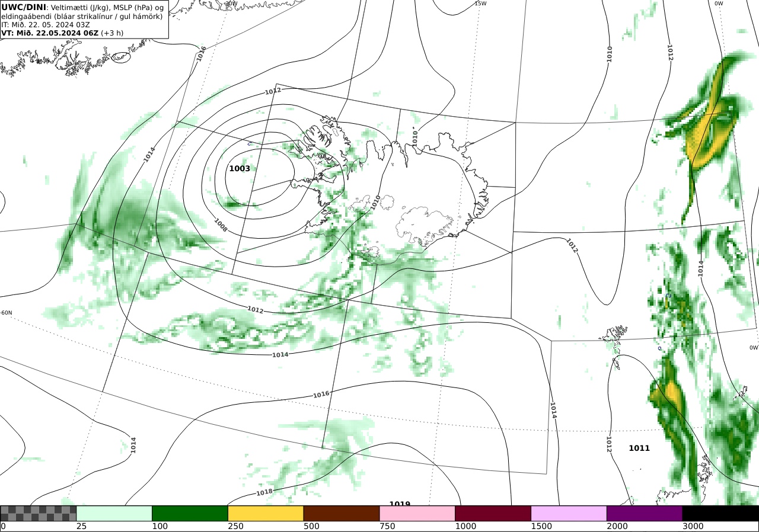The height and width of the screenshot is (532, 759).
Task: Click the legend value "3000"
Action: coord(693,526)
